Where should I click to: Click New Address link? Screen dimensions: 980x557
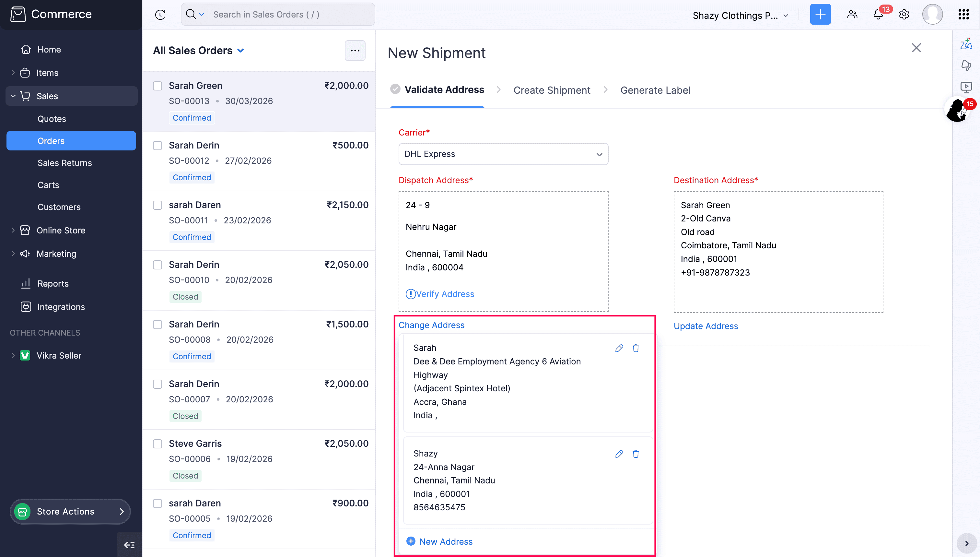point(446,542)
